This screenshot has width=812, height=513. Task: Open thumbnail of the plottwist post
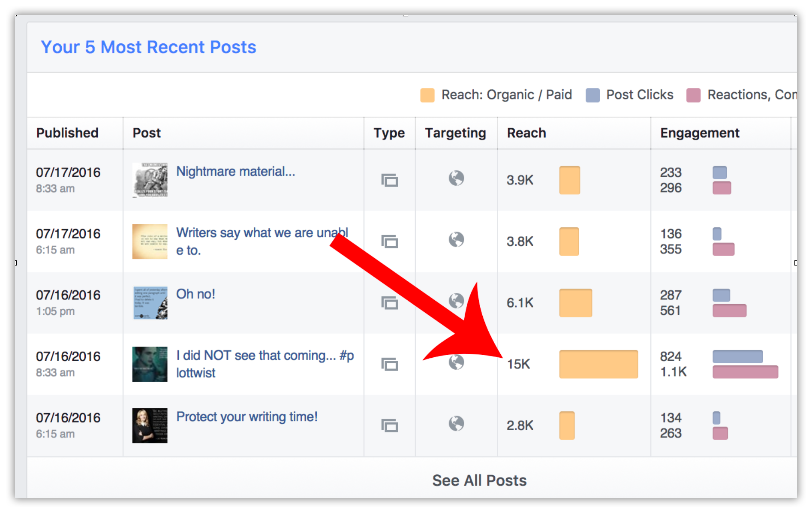pos(150,364)
